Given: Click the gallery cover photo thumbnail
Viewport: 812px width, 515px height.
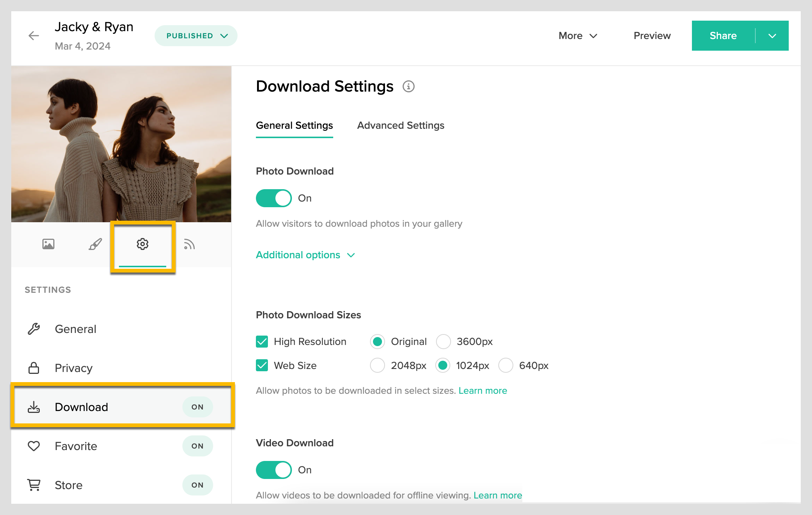Looking at the screenshot, I should pyautogui.click(x=121, y=144).
